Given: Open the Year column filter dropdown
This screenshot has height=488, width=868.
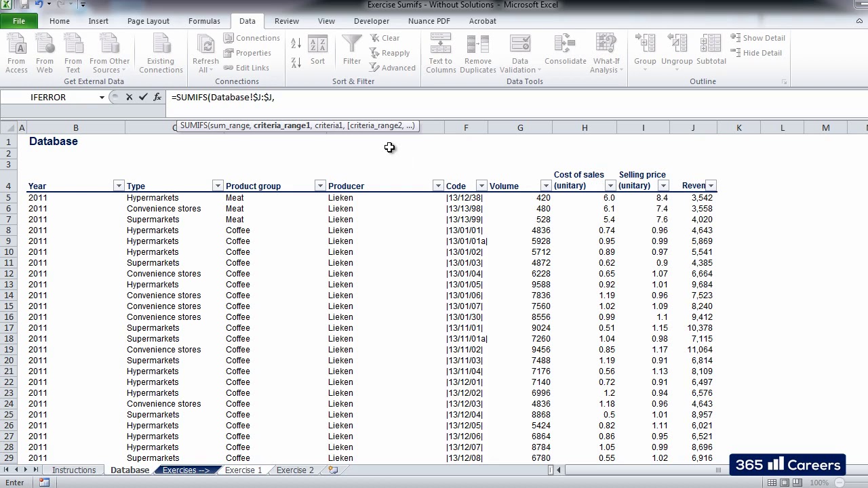Looking at the screenshot, I should [119, 186].
